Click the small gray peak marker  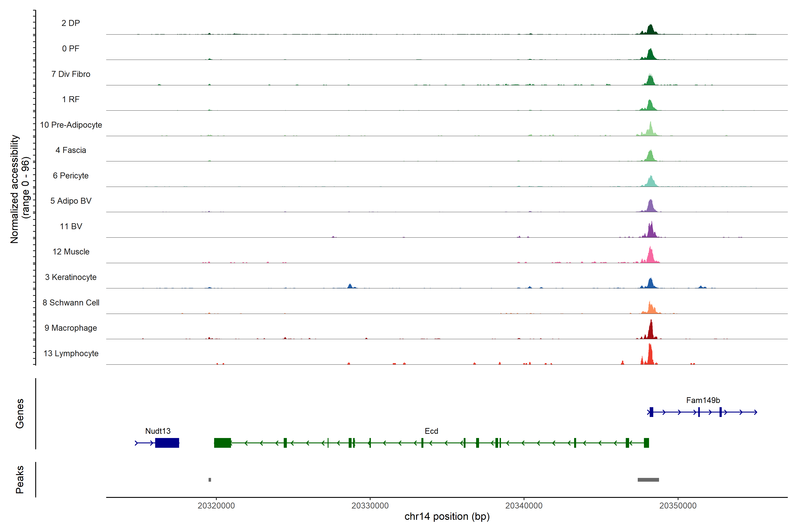(210, 480)
